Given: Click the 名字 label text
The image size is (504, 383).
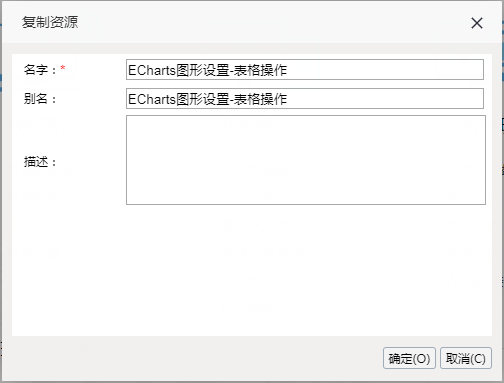Looking at the screenshot, I should click(40, 70).
